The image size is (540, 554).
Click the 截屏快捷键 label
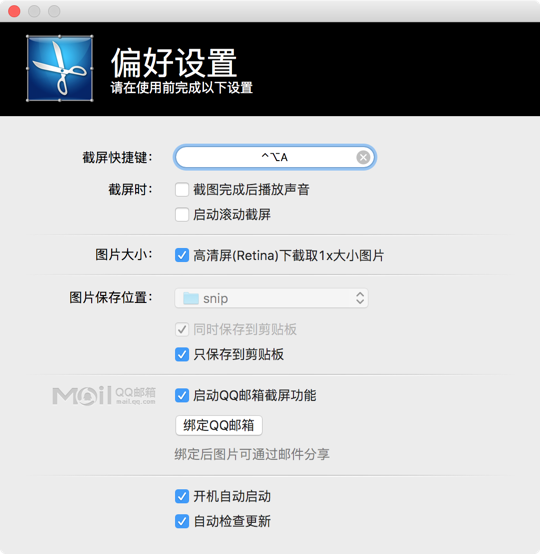pyautogui.click(x=117, y=158)
